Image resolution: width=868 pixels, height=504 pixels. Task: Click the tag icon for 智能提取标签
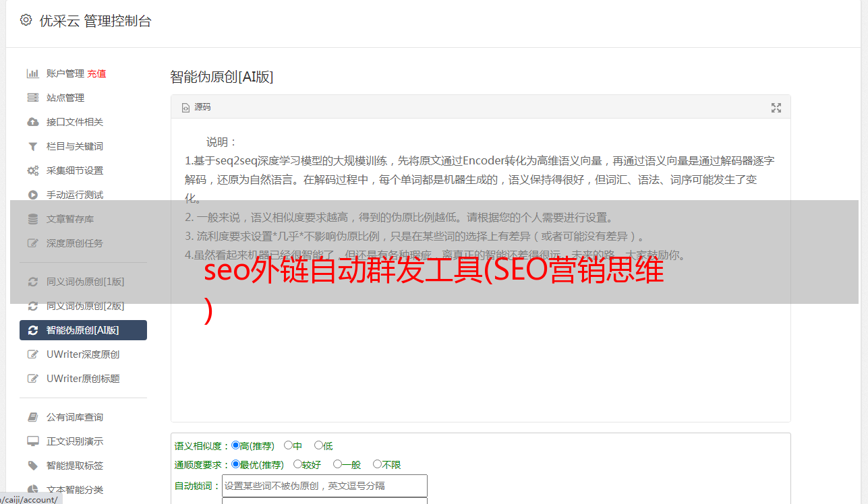point(32,466)
